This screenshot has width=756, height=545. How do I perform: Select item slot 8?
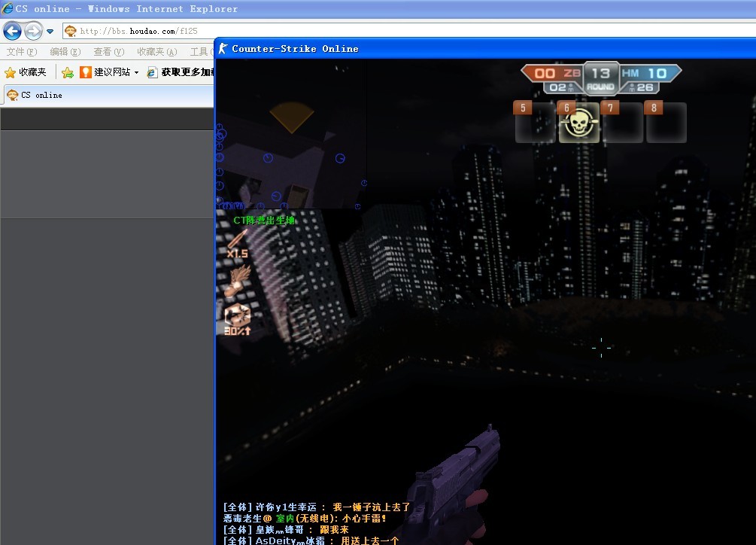tap(666, 122)
